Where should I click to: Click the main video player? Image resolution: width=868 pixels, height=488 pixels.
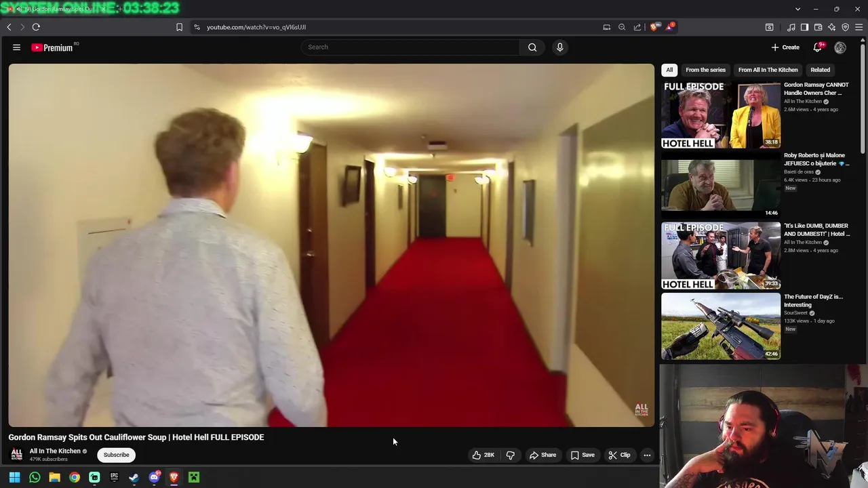(x=332, y=245)
